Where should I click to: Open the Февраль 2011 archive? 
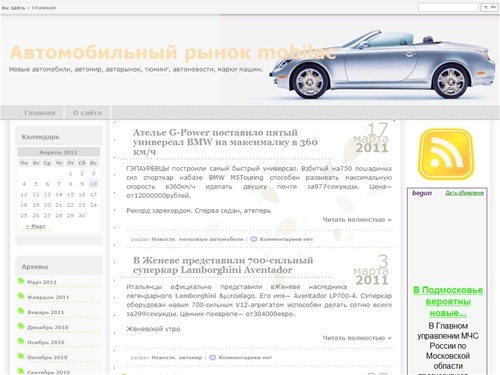(48, 297)
